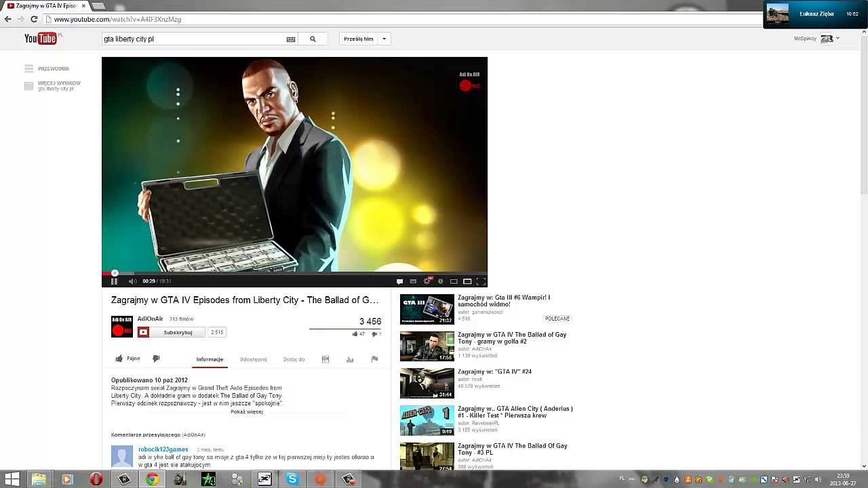This screenshot has width=868, height=488.
Task: Mute the video using the speaker icon
Action: [x=132, y=281]
